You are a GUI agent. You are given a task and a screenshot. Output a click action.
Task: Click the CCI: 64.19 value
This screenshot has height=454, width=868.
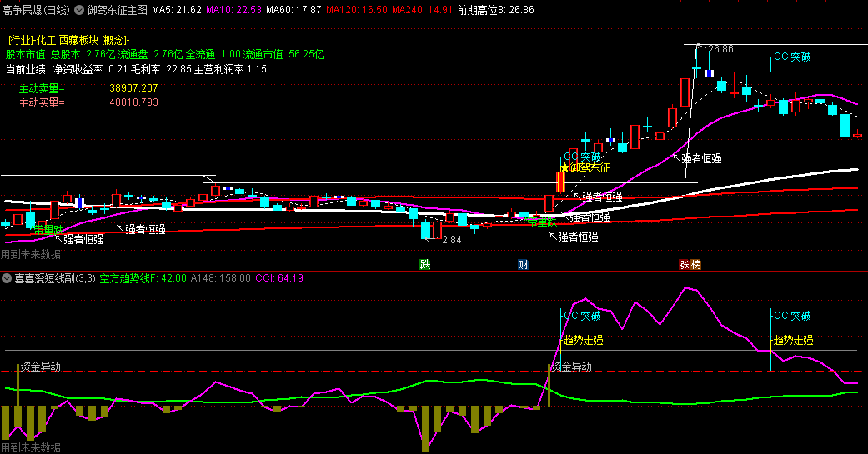(279, 278)
